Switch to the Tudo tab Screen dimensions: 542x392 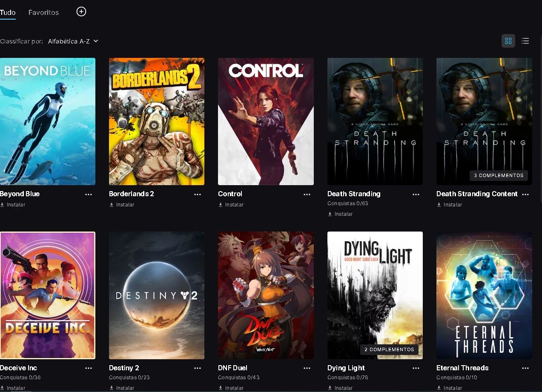coord(8,12)
